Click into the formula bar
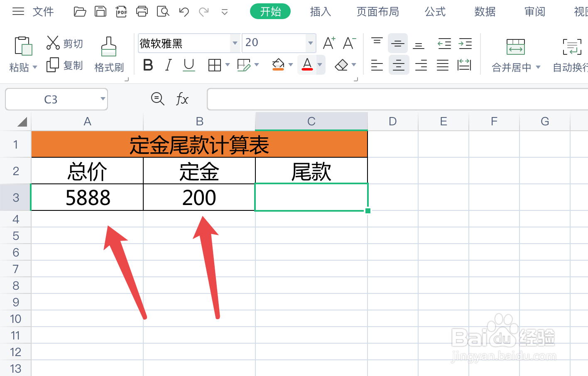The image size is (588, 376). [397, 99]
